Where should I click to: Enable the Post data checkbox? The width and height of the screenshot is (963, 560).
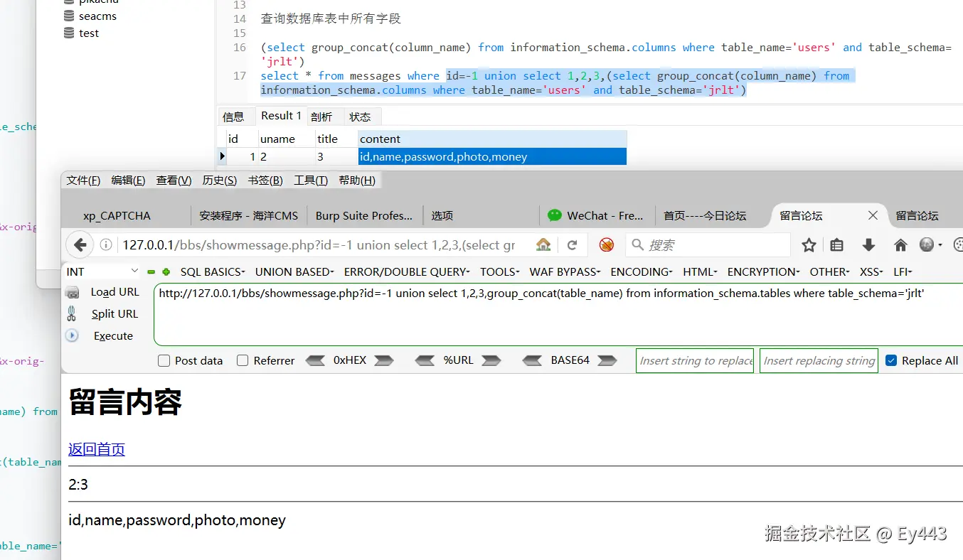coord(164,361)
